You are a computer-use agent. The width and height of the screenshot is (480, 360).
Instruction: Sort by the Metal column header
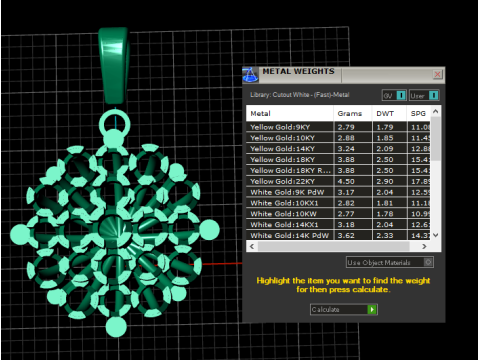[289, 114]
